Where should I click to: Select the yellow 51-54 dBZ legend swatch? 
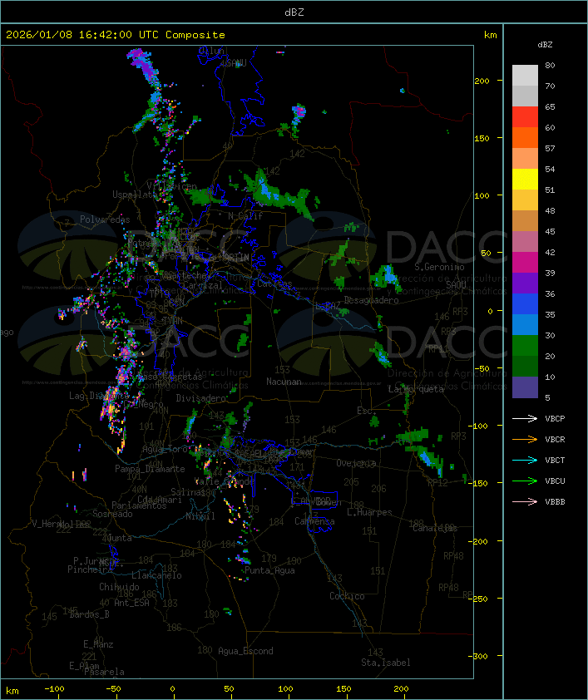coord(525,180)
